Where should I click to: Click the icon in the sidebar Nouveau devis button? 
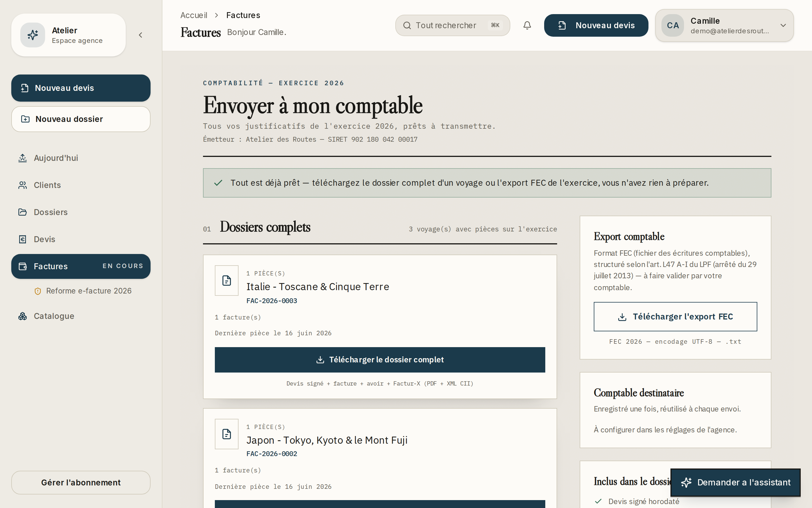pyautogui.click(x=25, y=88)
